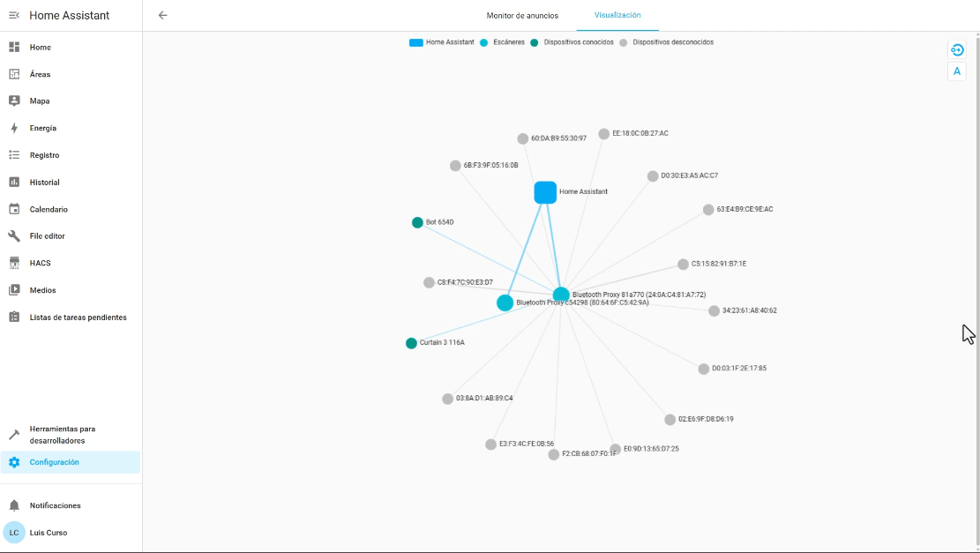The image size is (980, 553).
Task: Open Configuración label in sidebar
Action: coord(55,462)
